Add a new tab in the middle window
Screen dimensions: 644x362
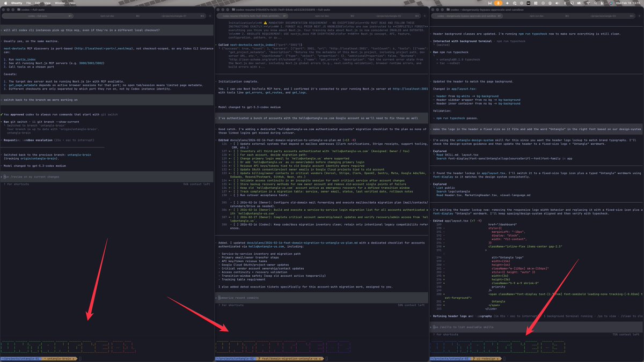coord(426,16)
